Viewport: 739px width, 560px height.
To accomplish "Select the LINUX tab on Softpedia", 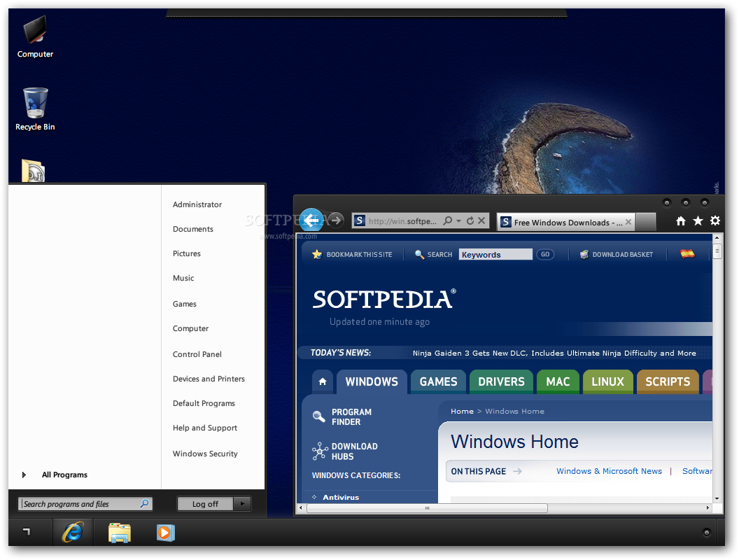I will [608, 381].
